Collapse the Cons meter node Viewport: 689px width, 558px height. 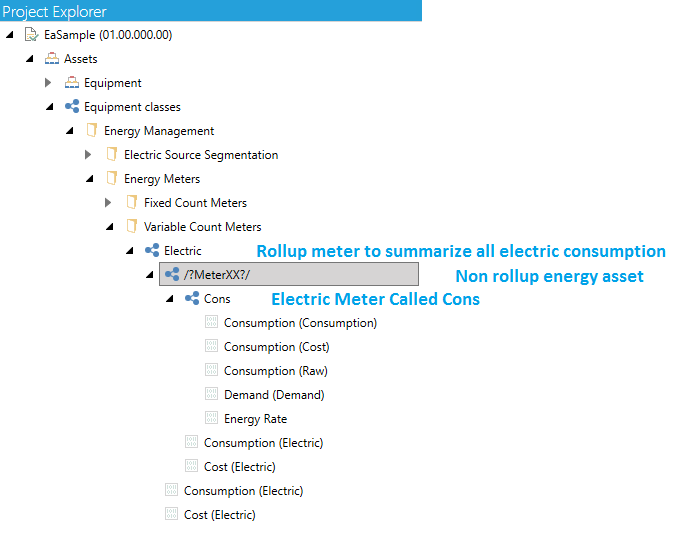pyautogui.click(x=170, y=299)
